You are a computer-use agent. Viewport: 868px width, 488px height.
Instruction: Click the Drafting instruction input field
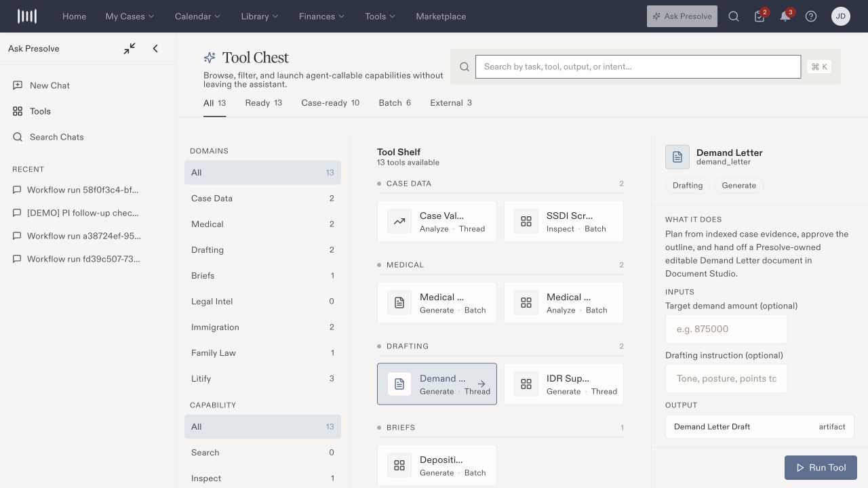coord(726,378)
